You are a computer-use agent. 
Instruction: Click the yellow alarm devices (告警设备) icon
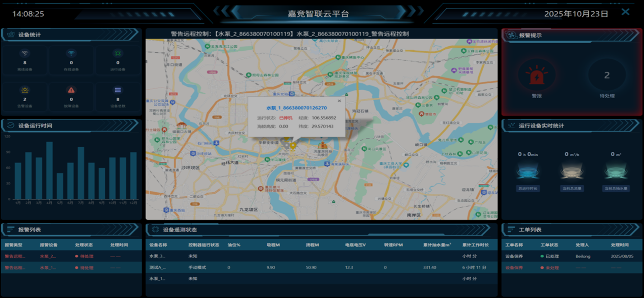[x=25, y=90]
